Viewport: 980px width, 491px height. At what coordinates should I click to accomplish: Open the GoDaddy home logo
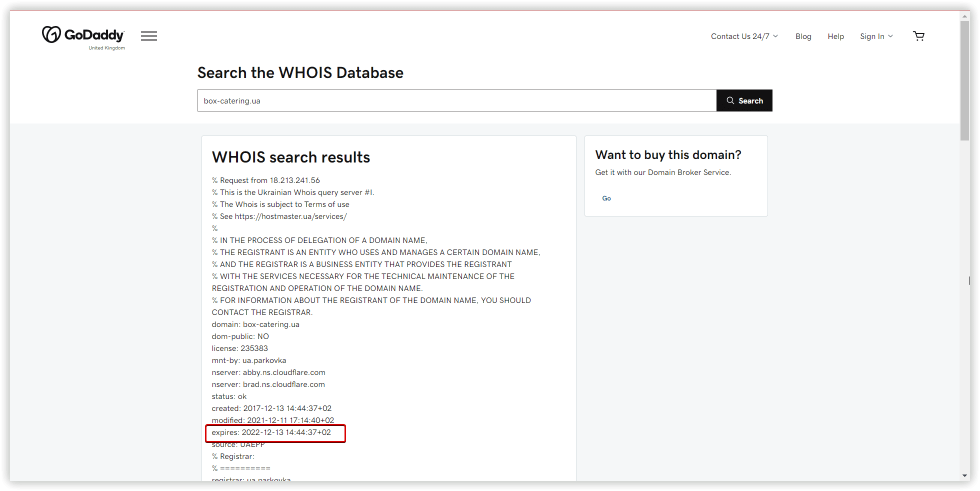[83, 37]
